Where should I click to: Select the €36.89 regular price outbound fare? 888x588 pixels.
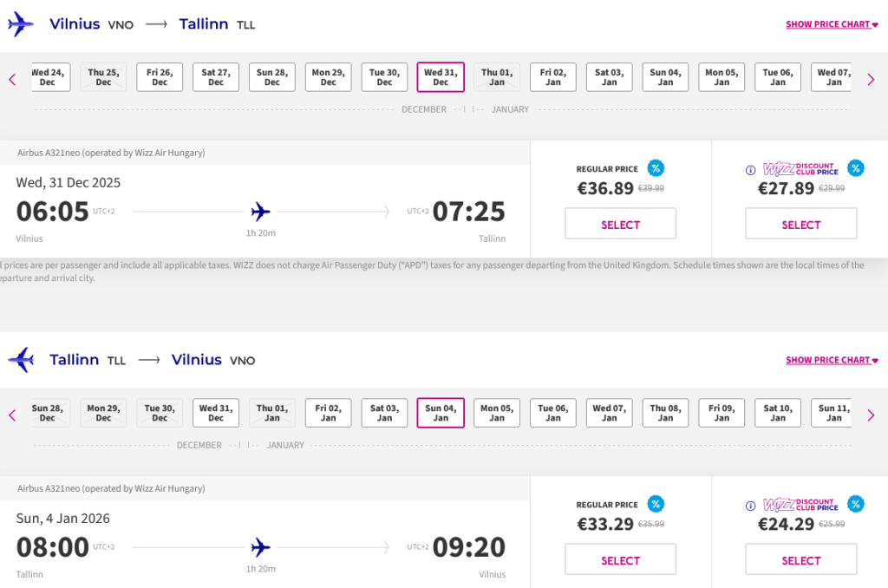(620, 224)
